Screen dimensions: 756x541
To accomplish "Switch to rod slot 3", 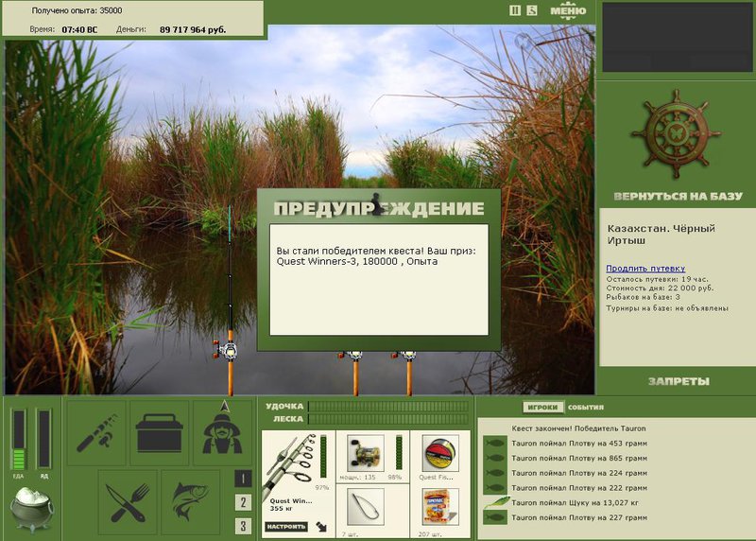I will pos(243,526).
